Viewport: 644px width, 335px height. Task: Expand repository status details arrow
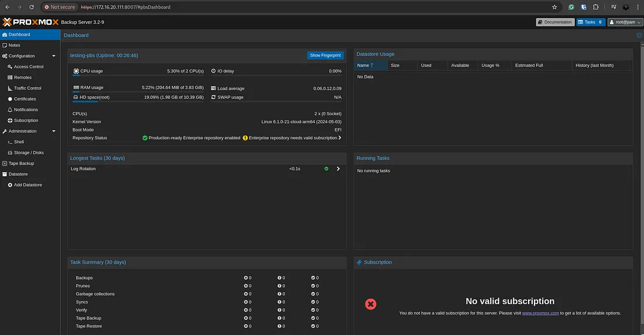point(340,138)
